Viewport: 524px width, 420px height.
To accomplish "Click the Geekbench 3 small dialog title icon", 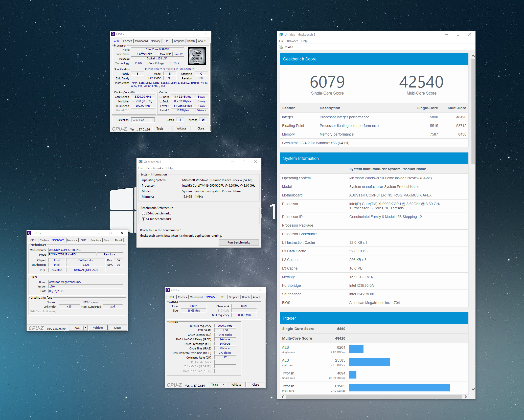I will tap(141, 162).
